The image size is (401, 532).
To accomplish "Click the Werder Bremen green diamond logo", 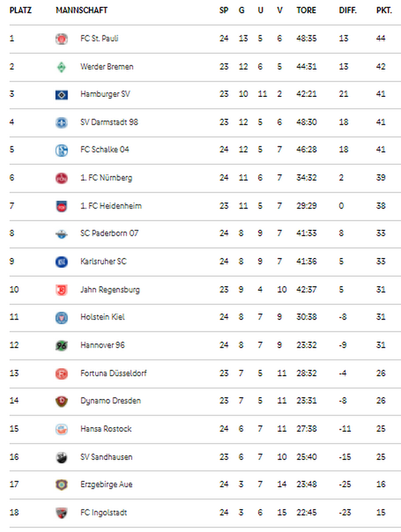I will tap(61, 67).
